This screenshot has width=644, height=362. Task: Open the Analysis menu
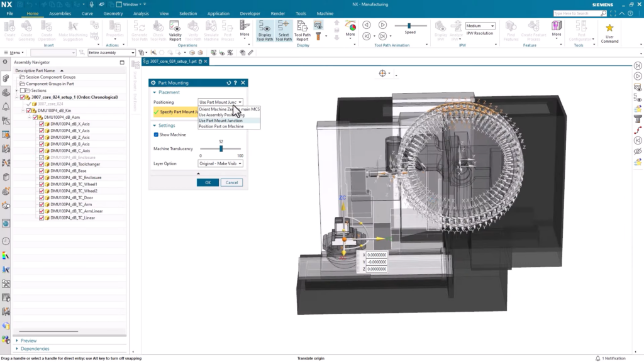(141, 13)
